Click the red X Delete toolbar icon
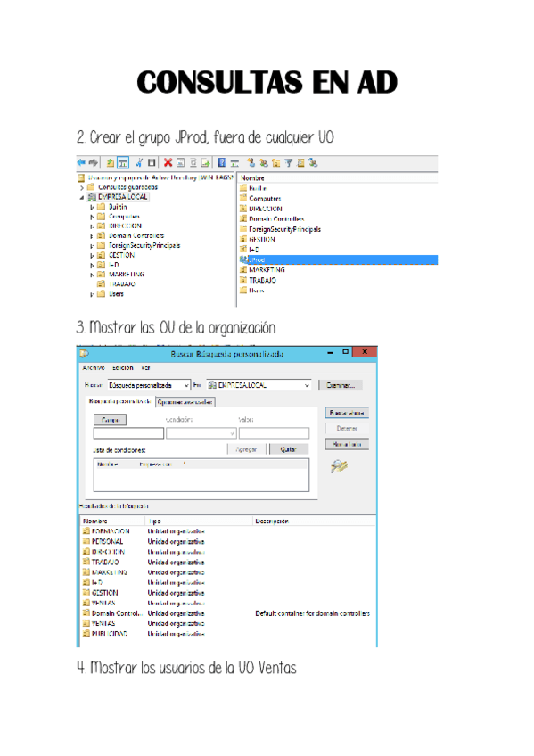This screenshot has height=756, width=534. click(168, 163)
